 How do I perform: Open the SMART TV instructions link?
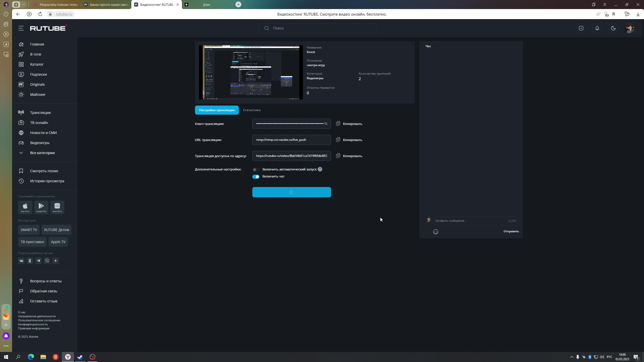pos(29,230)
